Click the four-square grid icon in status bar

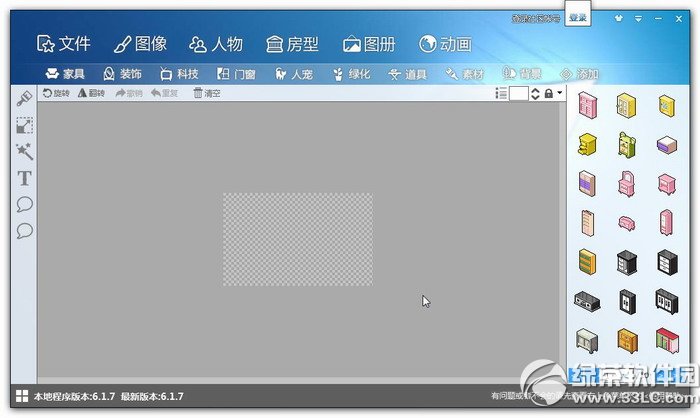[22, 396]
